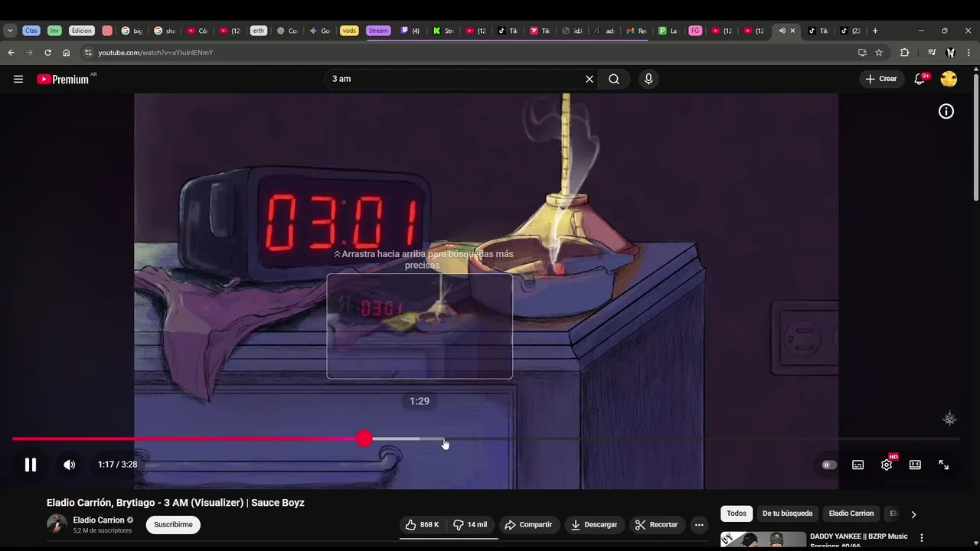Enter fullscreen mode

pos(943,465)
